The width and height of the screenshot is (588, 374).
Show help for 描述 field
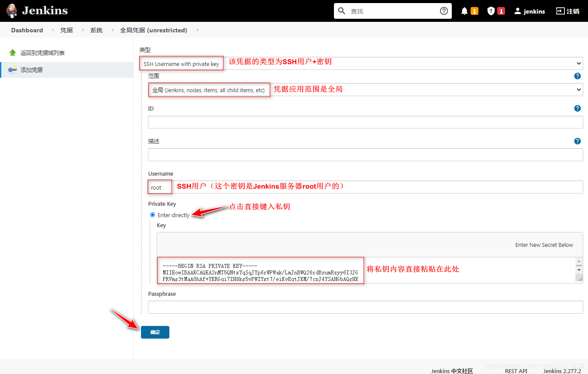point(578,141)
